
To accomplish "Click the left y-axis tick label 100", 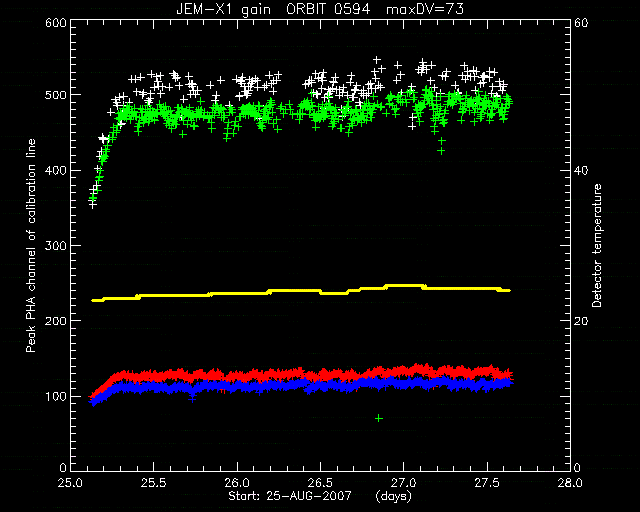I will 56,396.
